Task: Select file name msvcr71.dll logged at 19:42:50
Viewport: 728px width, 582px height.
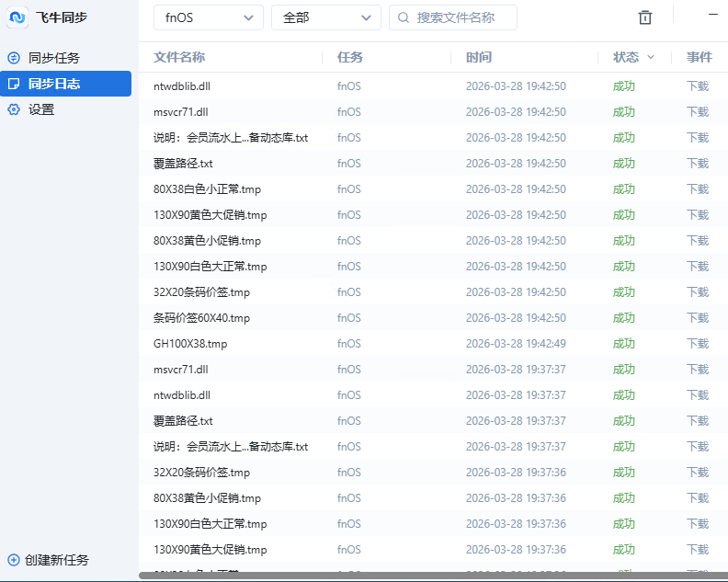Action: (180, 112)
